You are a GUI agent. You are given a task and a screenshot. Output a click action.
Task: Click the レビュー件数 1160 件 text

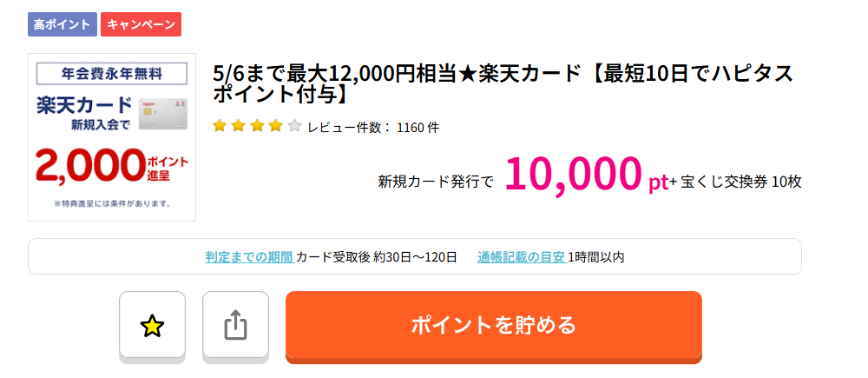pyautogui.click(x=373, y=128)
